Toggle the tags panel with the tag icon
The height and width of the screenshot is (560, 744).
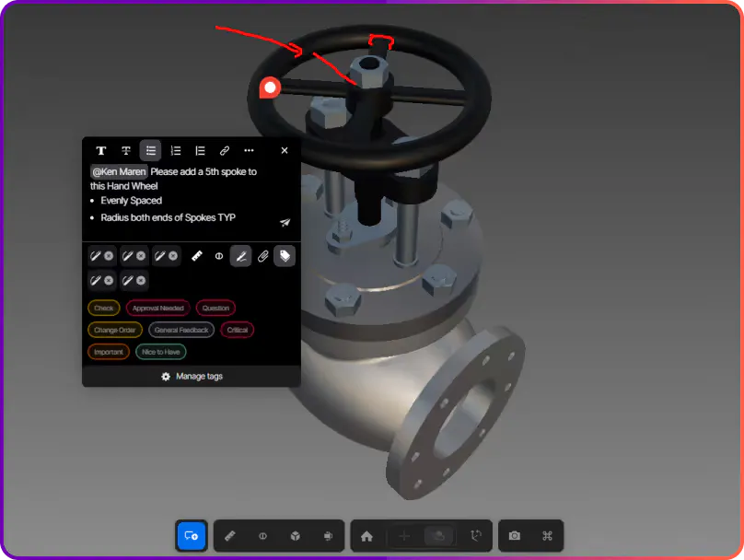pyautogui.click(x=285, y=256)
